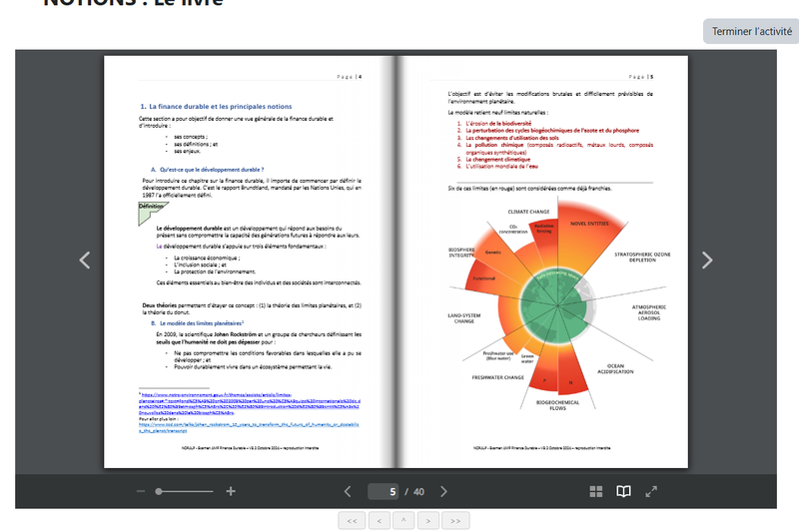Click subheading 'Qu'est-ce que le développement durable ?'

[x=212, y=170]
